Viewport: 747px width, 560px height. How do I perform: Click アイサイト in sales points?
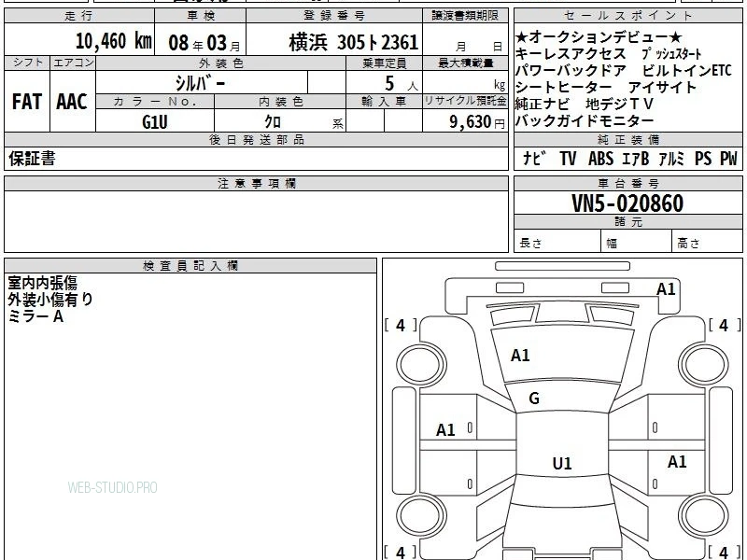point(662,87)
